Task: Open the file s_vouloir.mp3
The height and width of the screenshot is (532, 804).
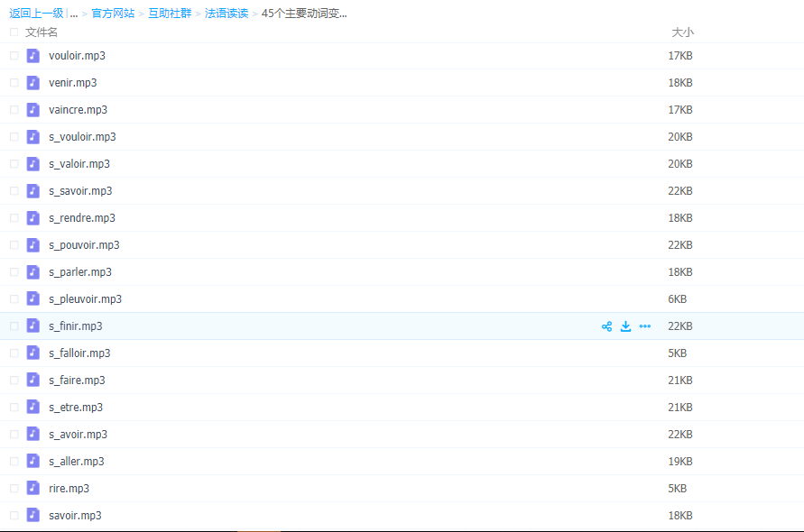Action: click(x=82, y=137)
